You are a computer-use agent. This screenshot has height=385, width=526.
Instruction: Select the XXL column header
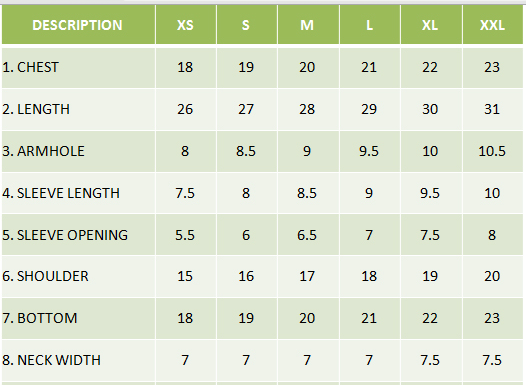tap(493, 25)
